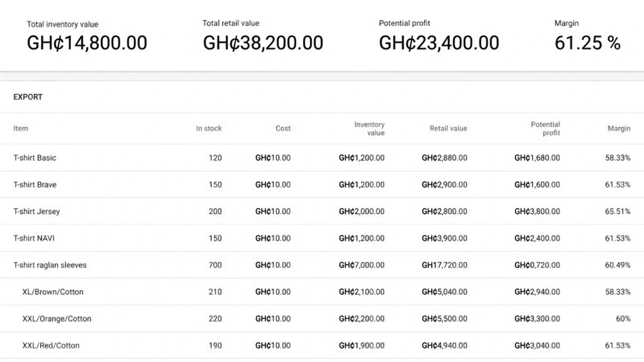Sort by Inventory value column header
This screenshot has width=644, height=362.
[369, 128]
